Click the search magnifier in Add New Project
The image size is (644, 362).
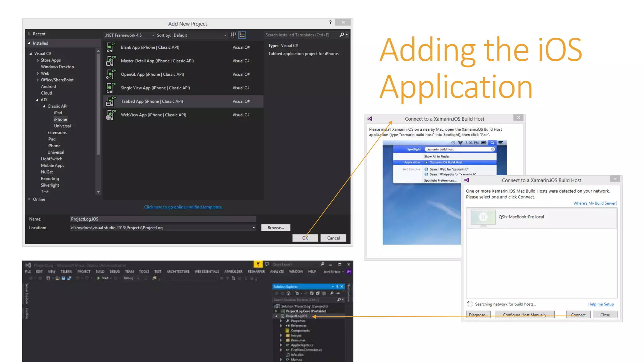[342, 35]
